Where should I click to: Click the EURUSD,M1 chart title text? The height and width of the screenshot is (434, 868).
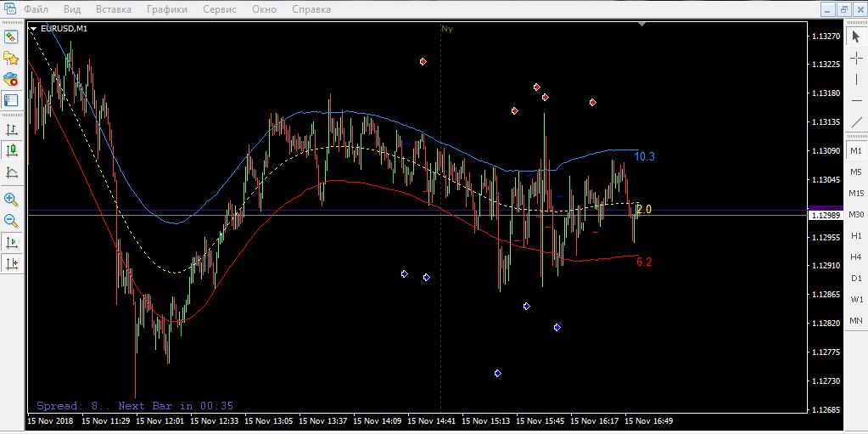click(x=63, y=29)
